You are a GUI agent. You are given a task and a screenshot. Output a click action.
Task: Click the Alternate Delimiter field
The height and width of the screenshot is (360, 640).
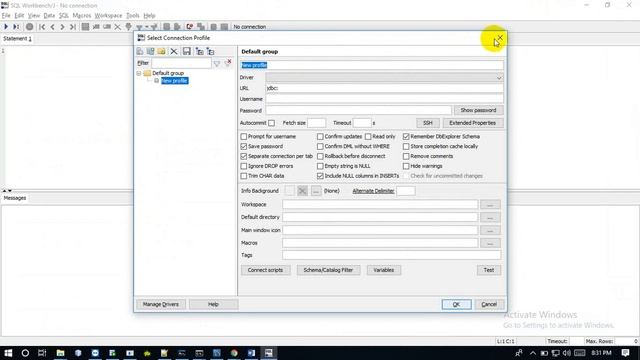pos(406,191)
